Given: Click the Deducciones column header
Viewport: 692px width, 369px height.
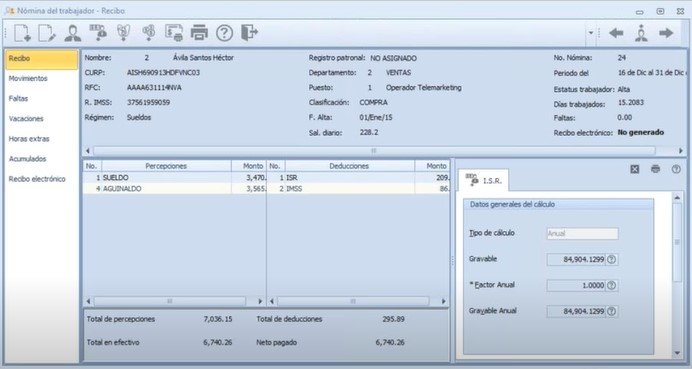Looking at the screenshot, I should click(350, 166).
